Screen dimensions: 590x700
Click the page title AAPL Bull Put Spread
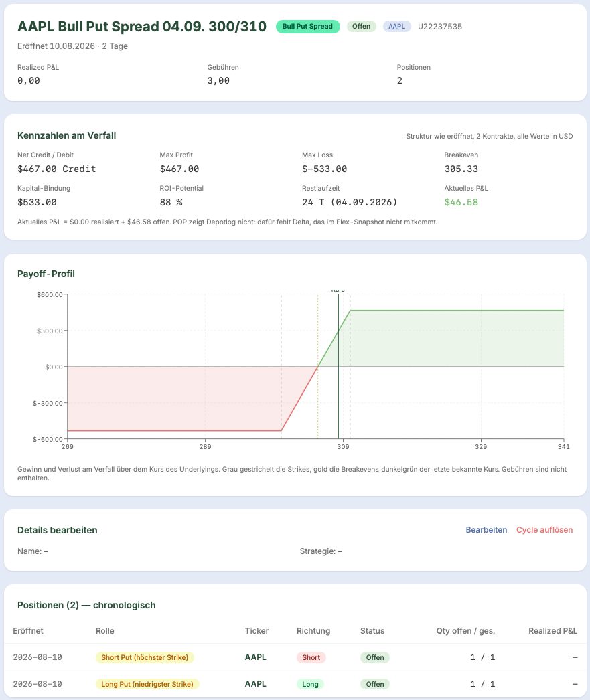coord(141,26)
